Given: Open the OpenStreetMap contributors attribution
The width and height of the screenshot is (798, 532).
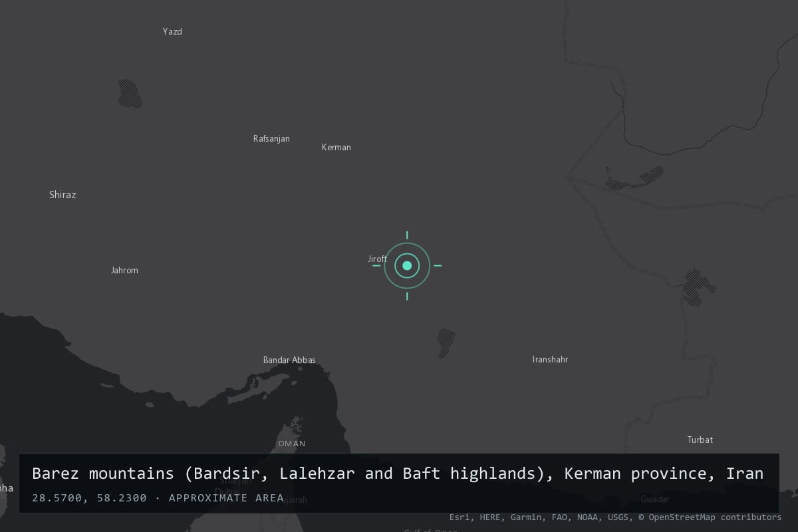Looking at the screenshot, I should [x=710, y=517].
